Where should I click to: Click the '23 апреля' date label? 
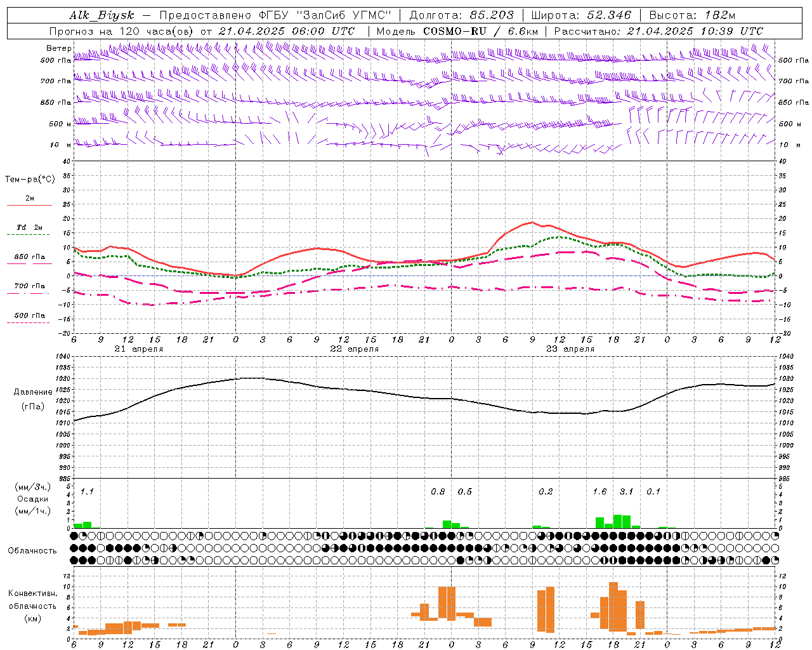point(570,349)
